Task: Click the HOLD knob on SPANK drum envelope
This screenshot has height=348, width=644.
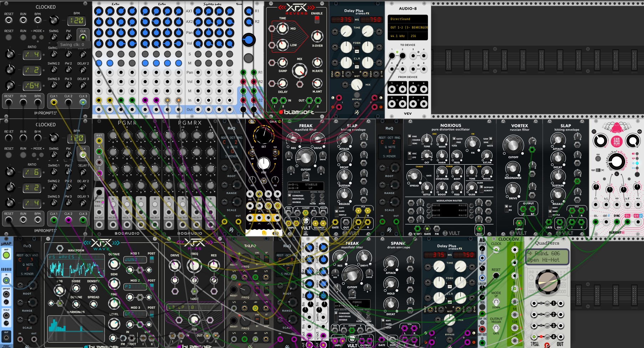Action: [390, 283]
